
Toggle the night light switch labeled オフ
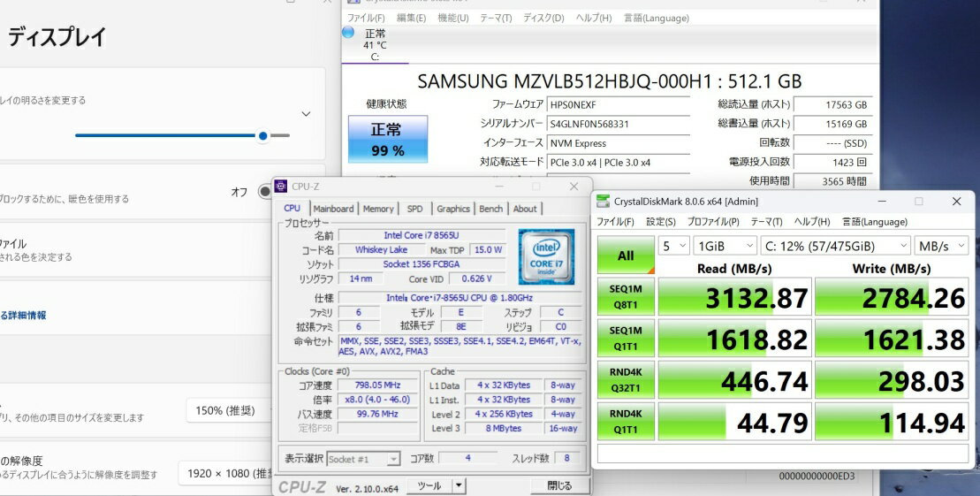(x=263, y=192)
